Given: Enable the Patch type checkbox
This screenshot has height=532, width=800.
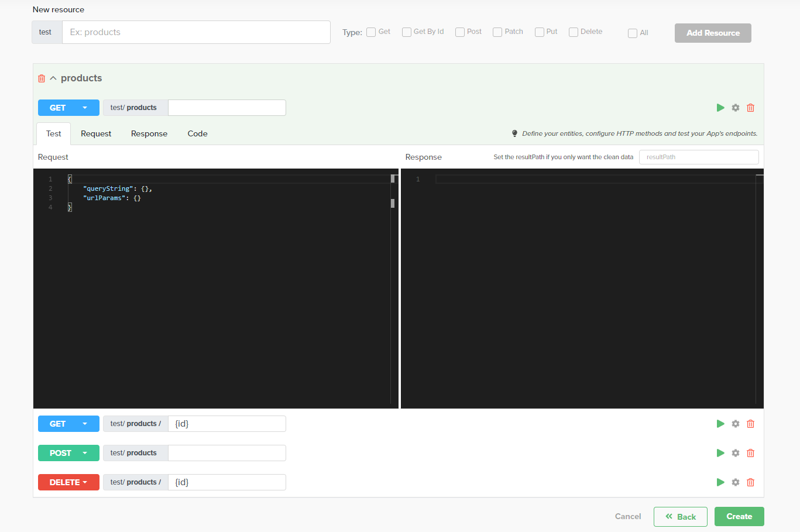Looking at the screenshot, I should tap(497, 32).
